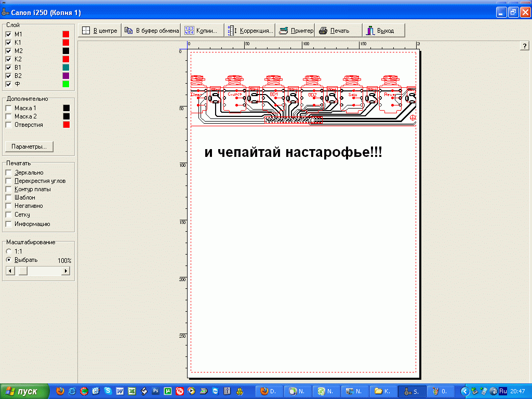
Task: Click the M2 layer black color swatch
Action: click(x=66, y=51)
